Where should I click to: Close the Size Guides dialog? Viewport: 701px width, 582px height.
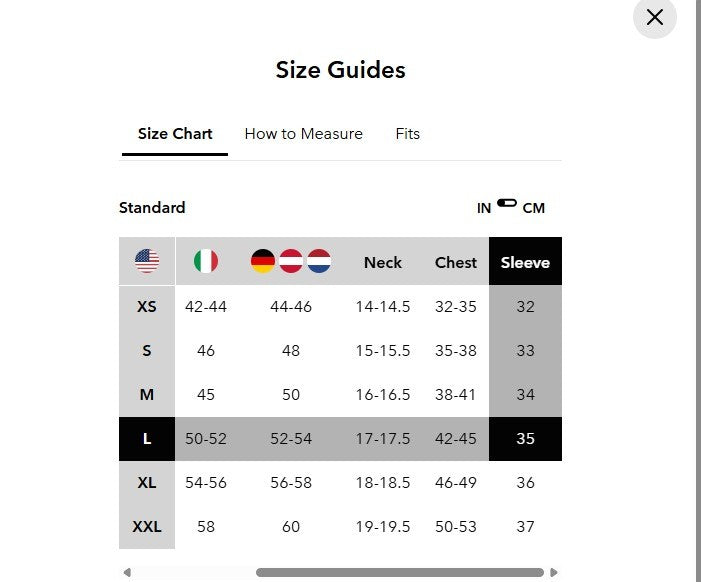coord(655,17)
